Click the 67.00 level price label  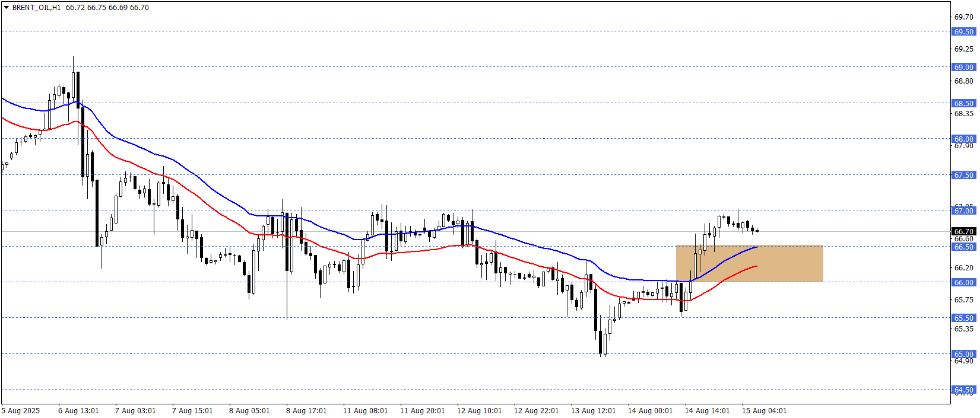point(964,210)
